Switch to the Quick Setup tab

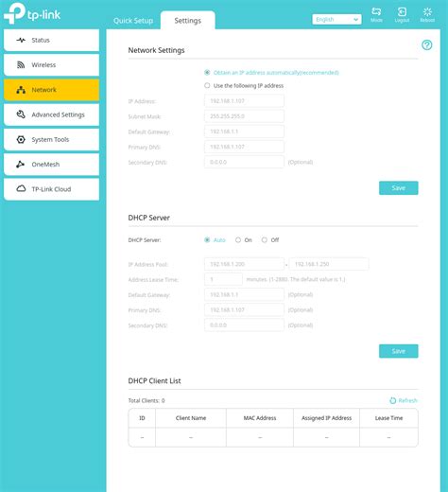click(x=133, y=21)
